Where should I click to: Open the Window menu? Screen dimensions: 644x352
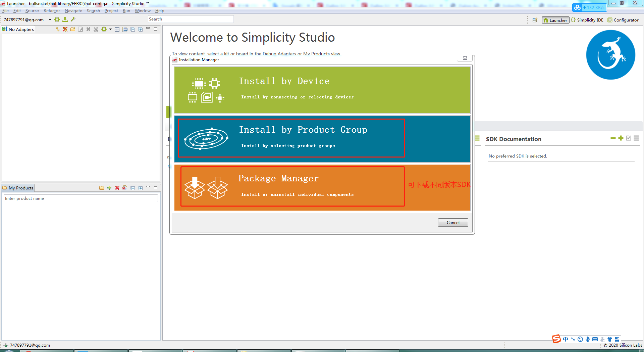[x=143, y=11]
